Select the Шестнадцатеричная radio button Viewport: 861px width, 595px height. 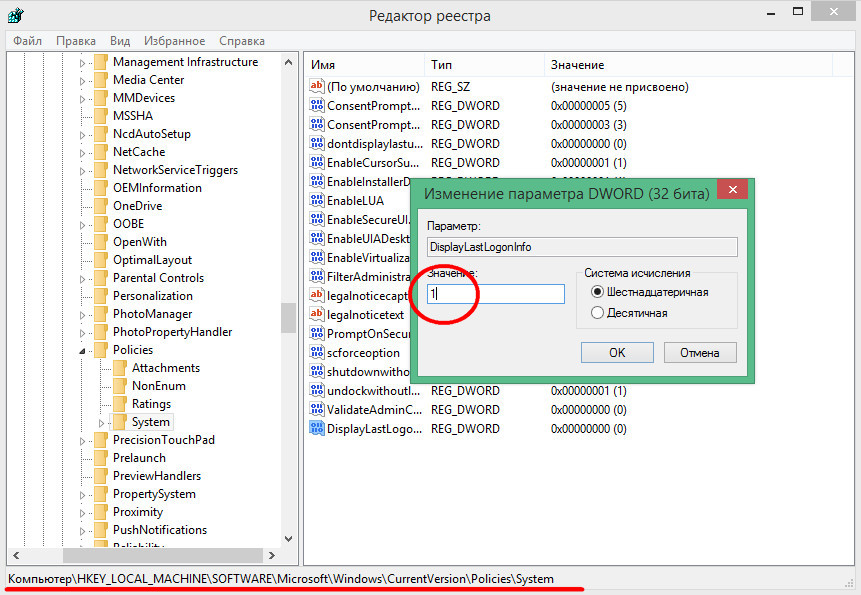pos(598,292)
